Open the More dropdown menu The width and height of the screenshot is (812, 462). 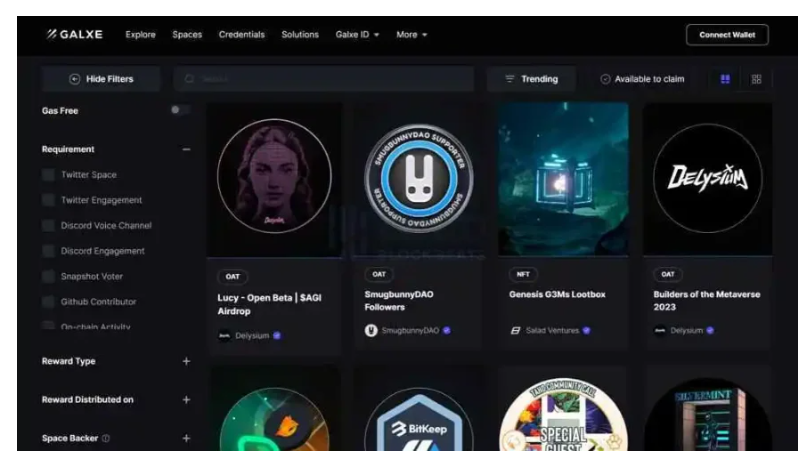coord(412,35)
